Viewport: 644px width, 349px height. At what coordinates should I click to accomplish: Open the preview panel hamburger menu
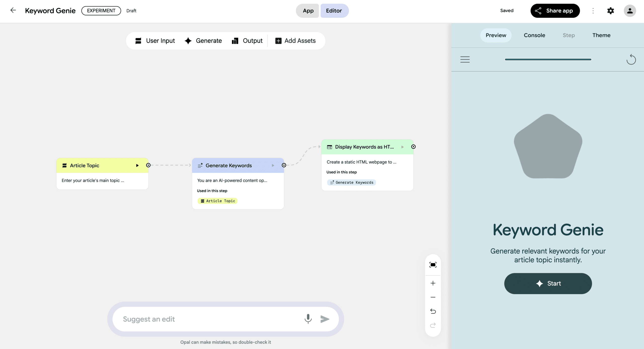465,59
